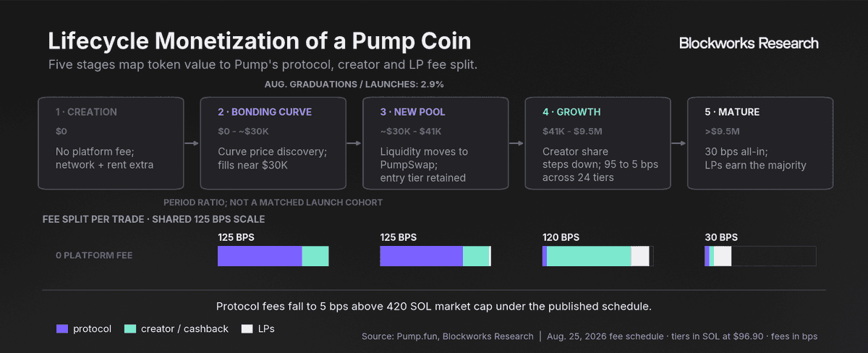Click the teal creator / cashback legend swatch
Image resolution: width=868 pixels, height=353 pixels.
point(130,329)
